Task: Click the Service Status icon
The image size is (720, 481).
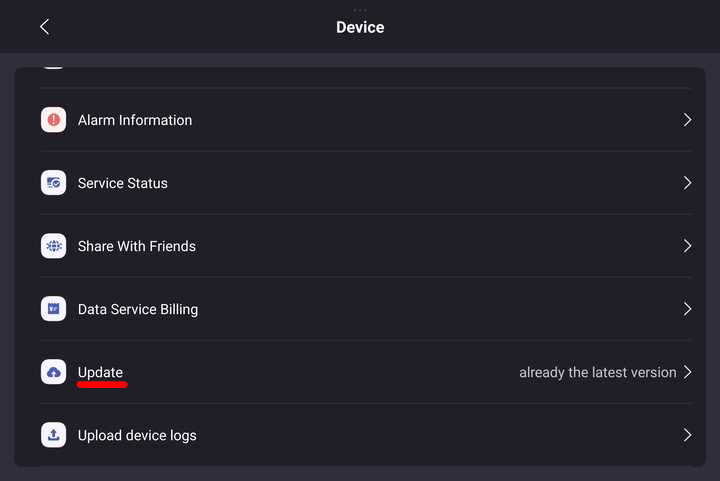Action: tap(53, 183)
